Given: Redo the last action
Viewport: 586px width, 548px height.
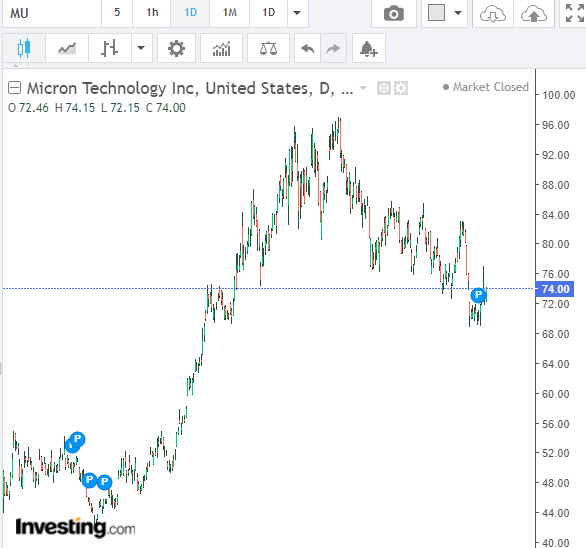Looking at the screenshot, I should click(333, 48).
